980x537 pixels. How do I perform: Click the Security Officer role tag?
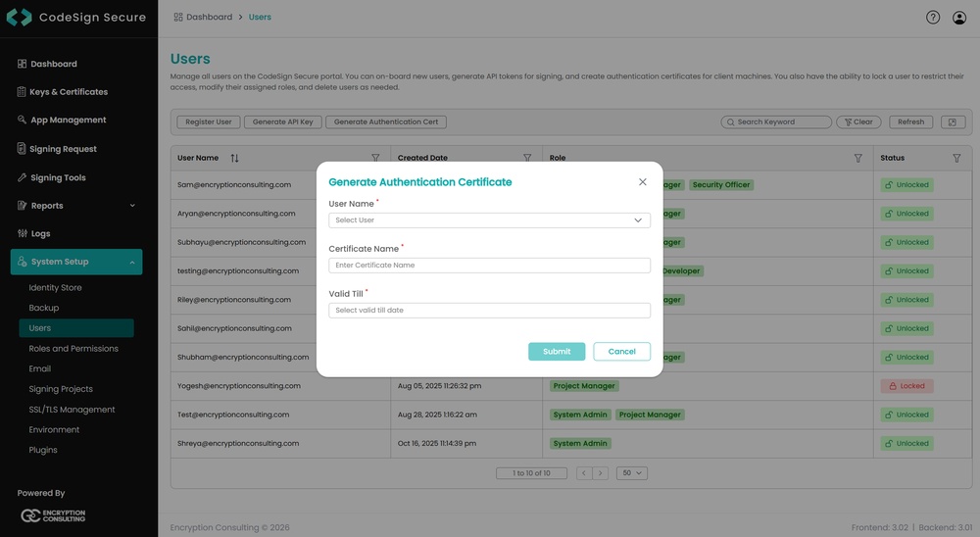tap(721, 185)
